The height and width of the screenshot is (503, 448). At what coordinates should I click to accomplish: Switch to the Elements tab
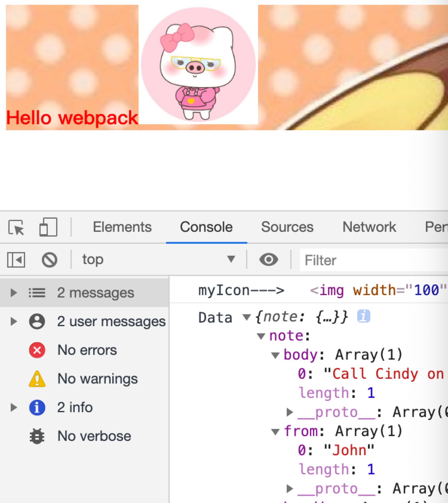click(122, 227)
